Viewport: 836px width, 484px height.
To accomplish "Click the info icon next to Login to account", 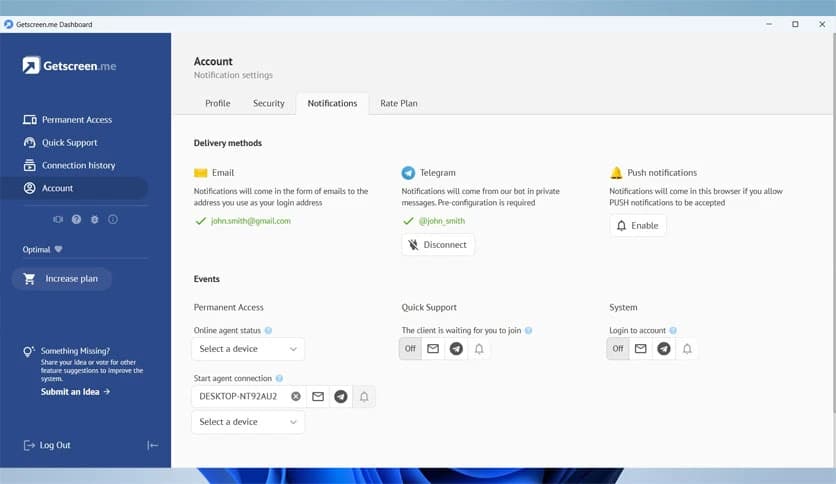I will [673, 330].
